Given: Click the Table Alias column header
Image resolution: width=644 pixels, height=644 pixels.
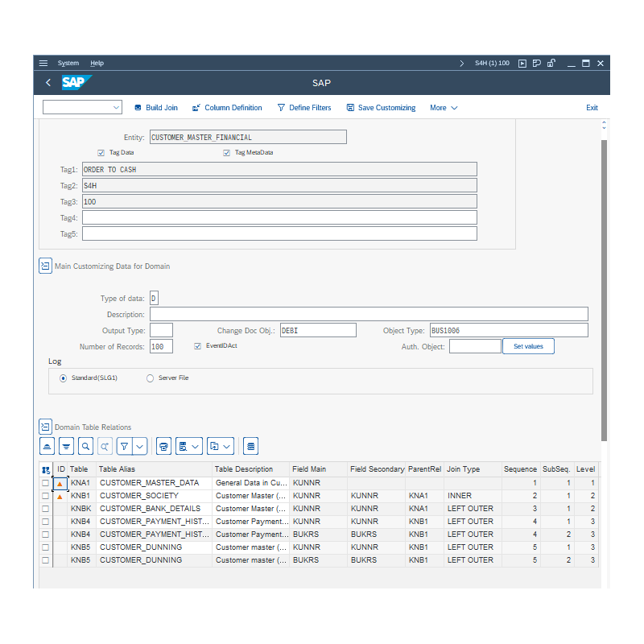Looking at the screenshot, I should tap(155, 469).
